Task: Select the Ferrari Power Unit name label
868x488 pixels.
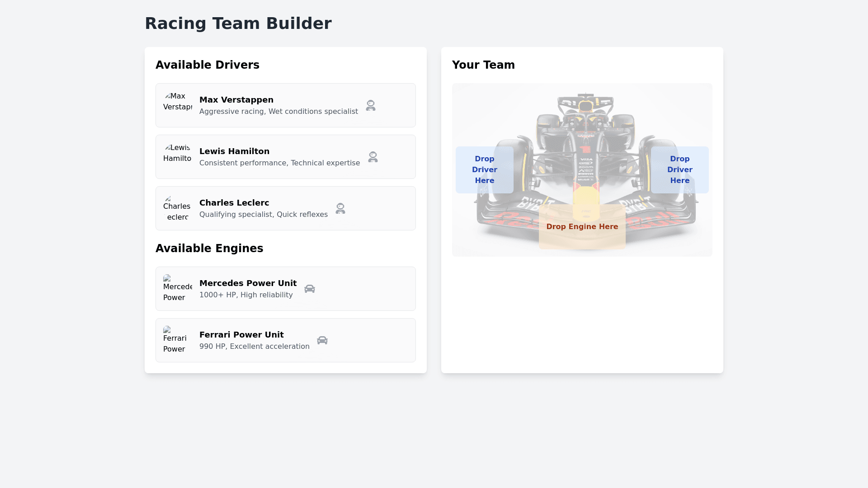Action: click(x=241, y=335)
